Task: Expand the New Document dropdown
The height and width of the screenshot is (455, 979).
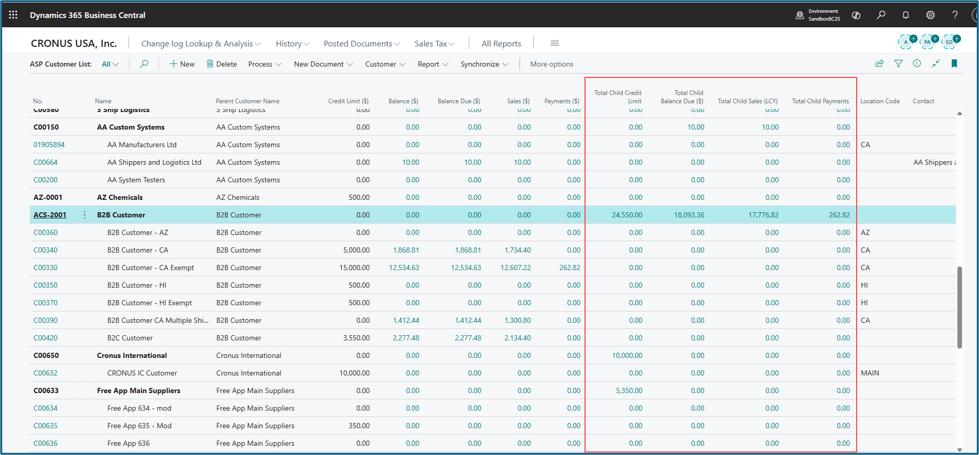Action: [x=323, y=64]
